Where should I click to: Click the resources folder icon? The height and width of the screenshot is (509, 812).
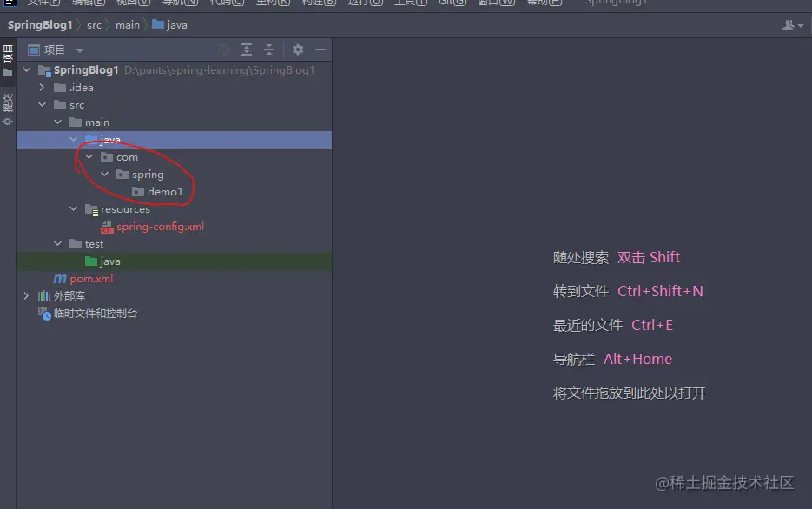click(92, 209)
